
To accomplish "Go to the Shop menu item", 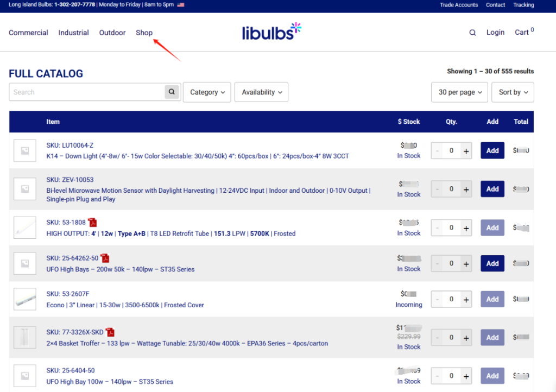I will click(144, 33).
